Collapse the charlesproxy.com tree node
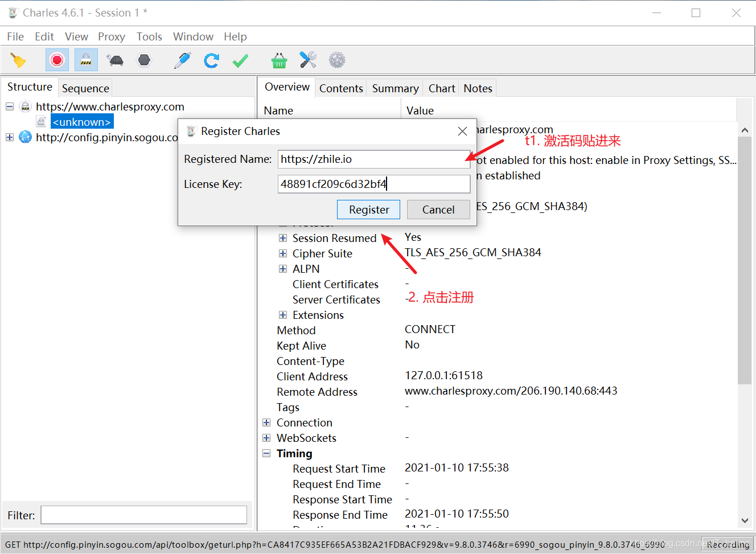The height and width of the screenshot is (554, 756). (x=10, y=106)
